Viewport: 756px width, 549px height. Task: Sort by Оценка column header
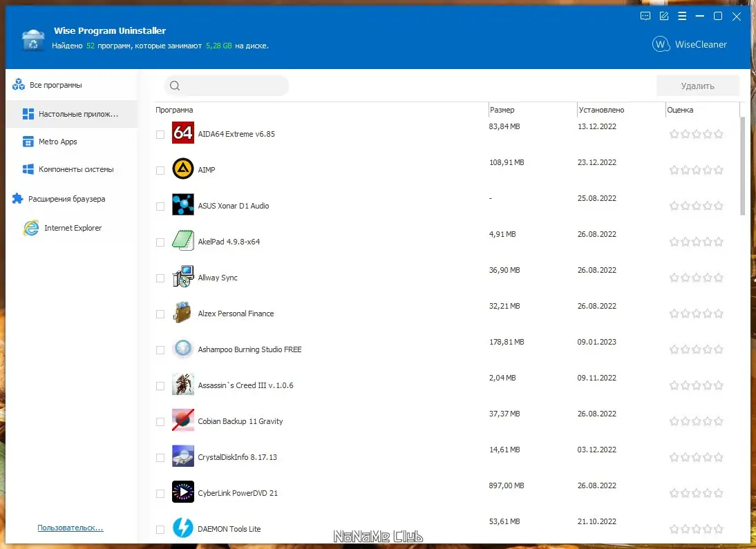point(702,110)
